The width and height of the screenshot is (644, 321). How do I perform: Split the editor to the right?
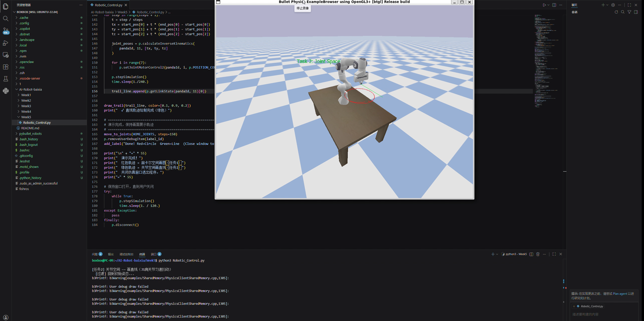click(x=554, y=5)
